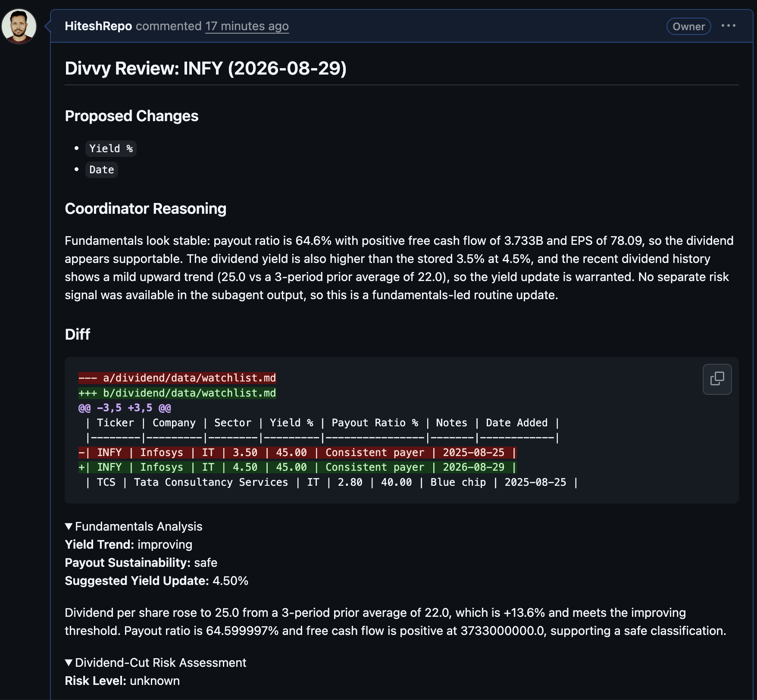The image size is (757, 700).
Task: Click the added INFY row with 4.50 yield
Action: (x=297, y=467)
